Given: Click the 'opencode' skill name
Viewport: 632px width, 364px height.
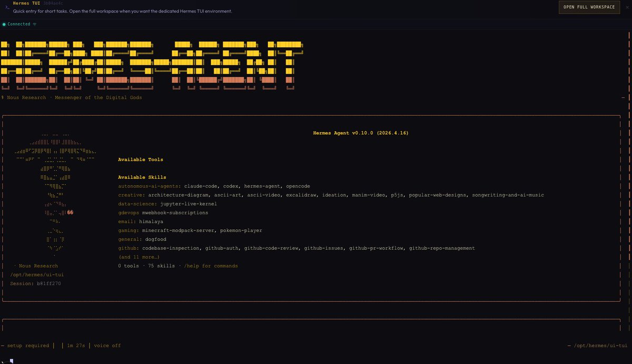Looking at the screenshot, I should [298, 186].
